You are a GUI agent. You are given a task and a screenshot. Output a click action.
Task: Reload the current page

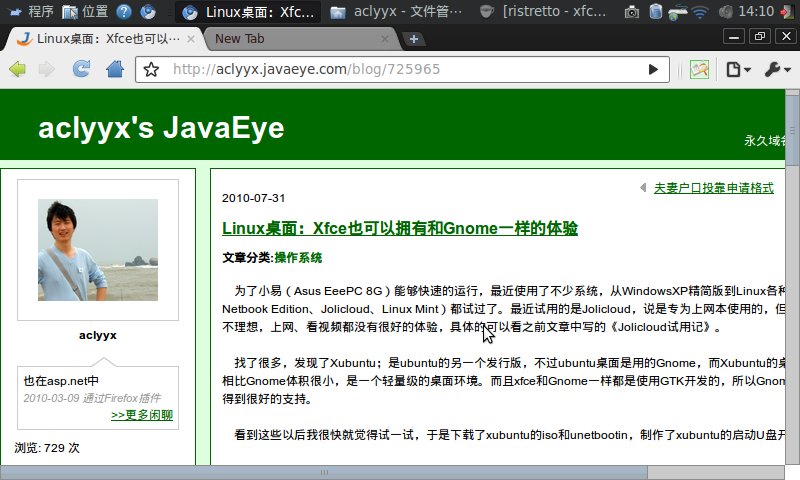coord(81,69)
